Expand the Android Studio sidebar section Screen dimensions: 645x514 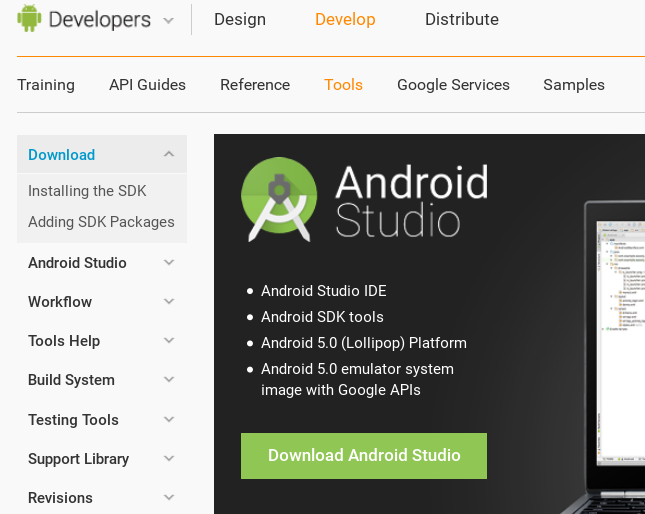(x=169, y=263)
